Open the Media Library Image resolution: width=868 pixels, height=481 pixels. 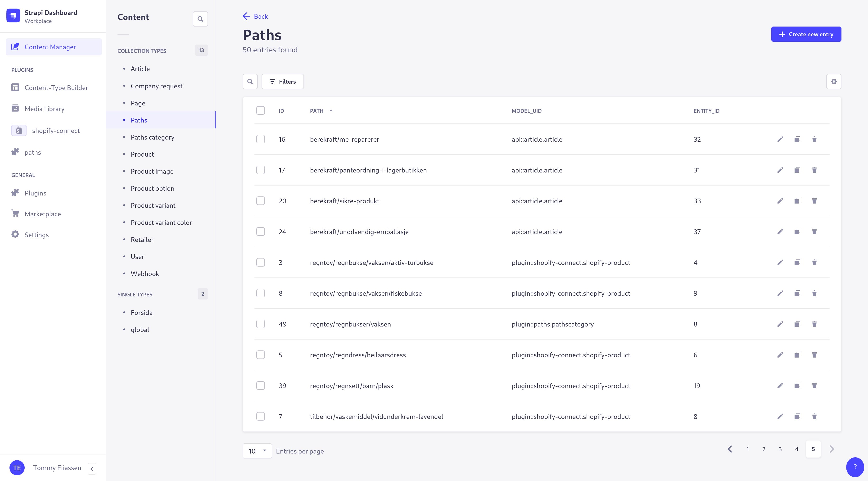pyautogui.click(x=44, y=109)
